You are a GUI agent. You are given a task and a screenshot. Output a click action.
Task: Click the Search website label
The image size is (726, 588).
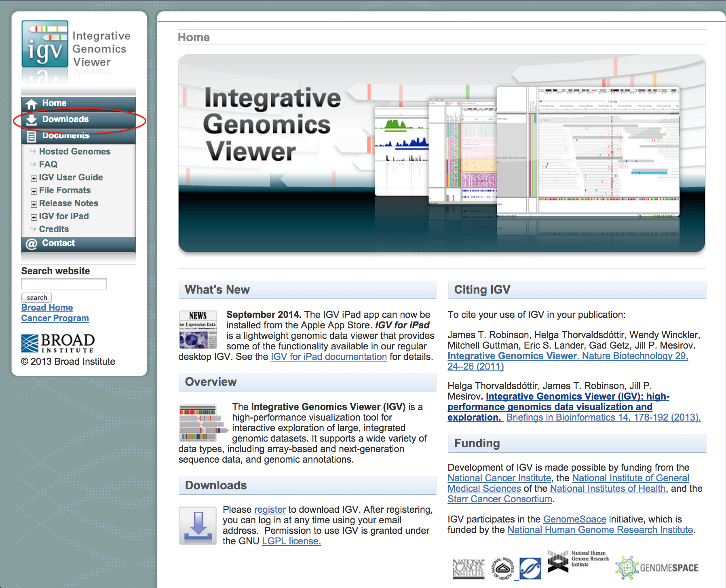[55, 271]
